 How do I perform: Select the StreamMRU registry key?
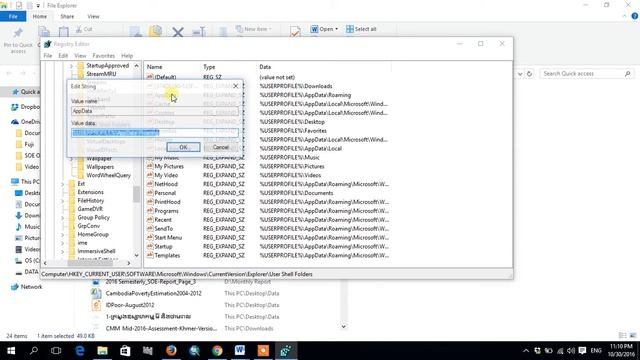[x=101, y=74]
